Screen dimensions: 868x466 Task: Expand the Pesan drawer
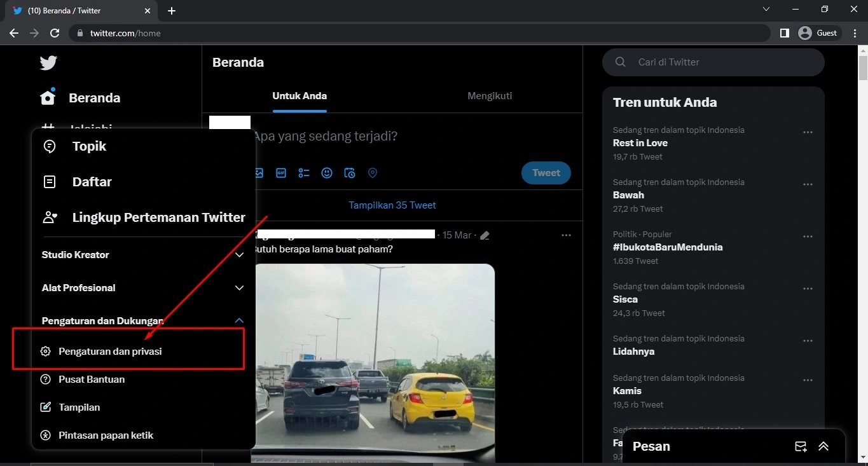[823, 446]
